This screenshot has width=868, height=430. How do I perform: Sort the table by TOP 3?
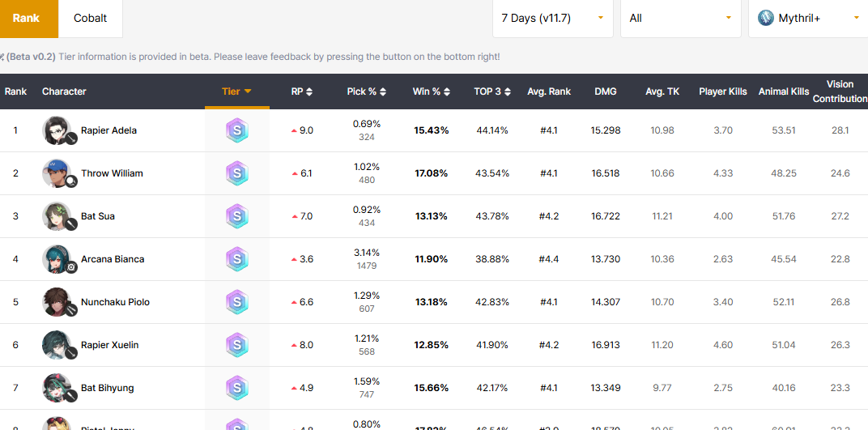point(492,92)
